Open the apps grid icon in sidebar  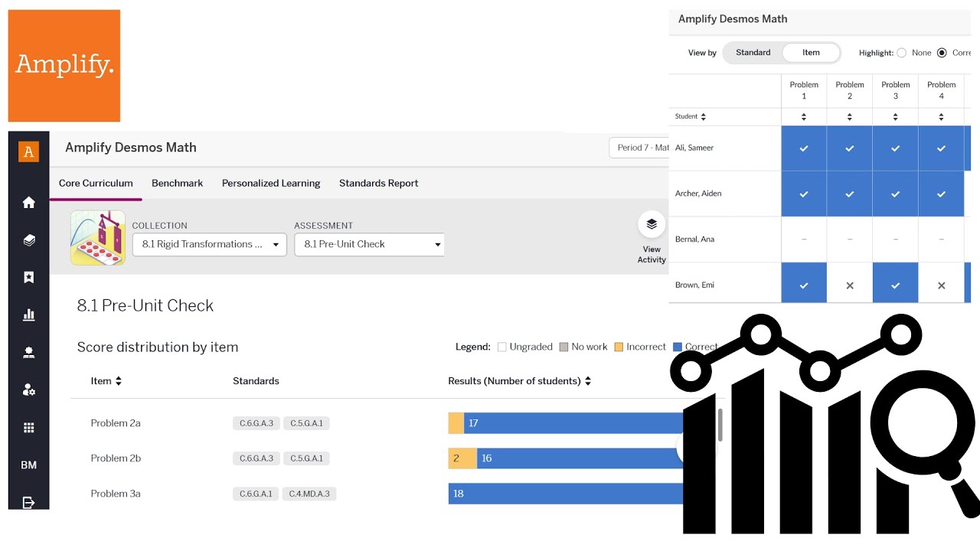[x=28, y=428]
